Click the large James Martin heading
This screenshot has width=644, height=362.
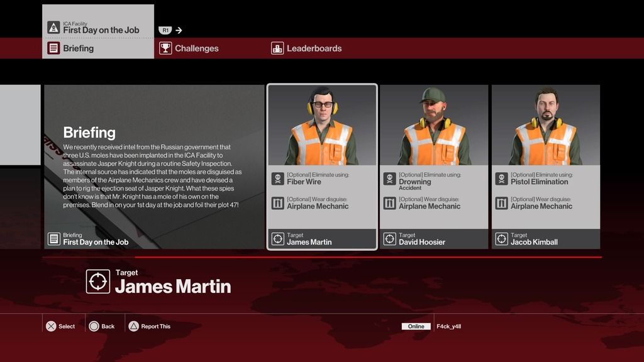[x=173, y=287]
